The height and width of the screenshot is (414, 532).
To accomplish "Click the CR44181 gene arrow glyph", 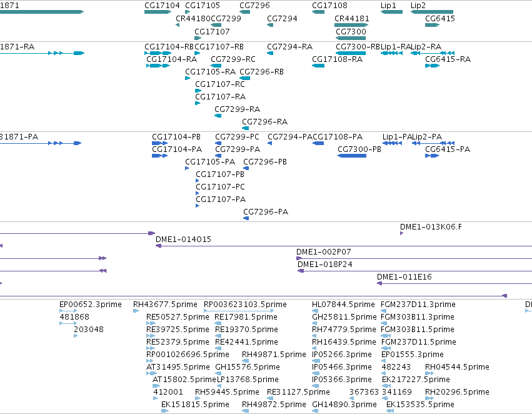I will tap(351, 25).
